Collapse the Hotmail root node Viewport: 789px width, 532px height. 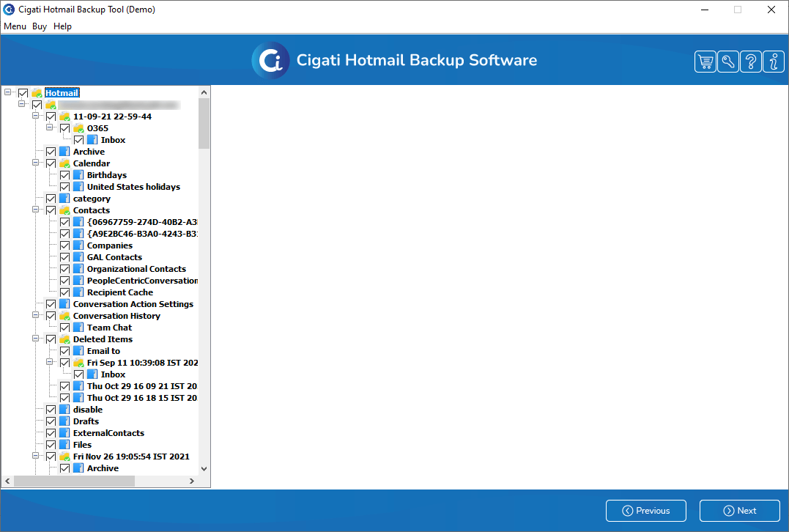(7, 92)
